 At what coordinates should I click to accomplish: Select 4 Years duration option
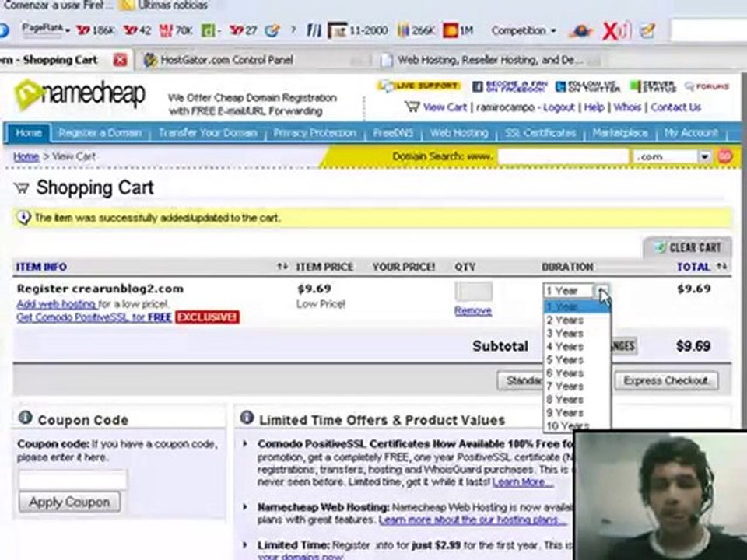tap(577, 347)
